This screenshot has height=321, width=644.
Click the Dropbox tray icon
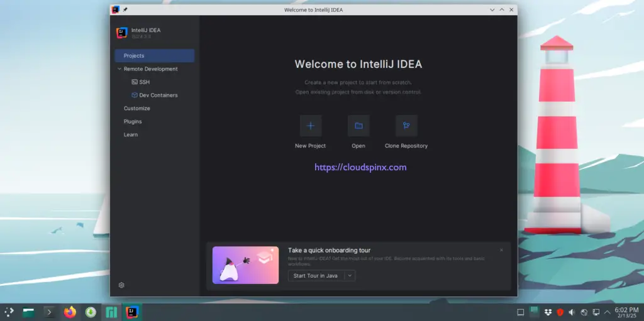[548, 312]
